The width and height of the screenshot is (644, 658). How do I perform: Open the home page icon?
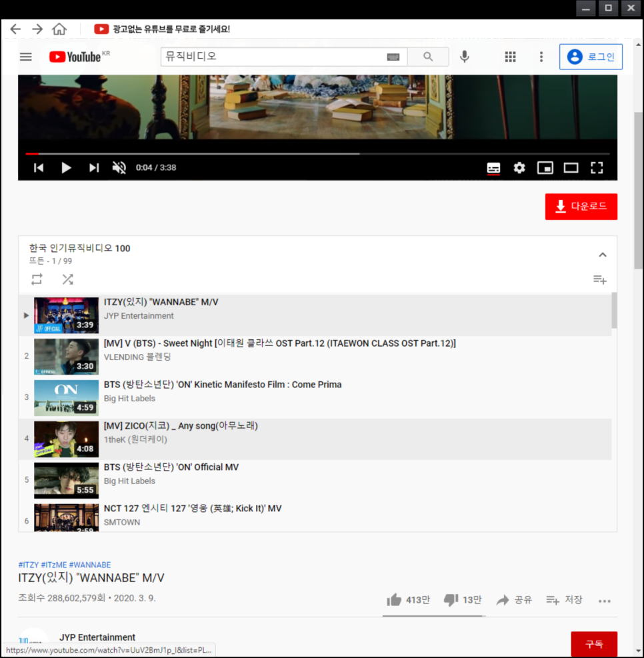[59, 29]
